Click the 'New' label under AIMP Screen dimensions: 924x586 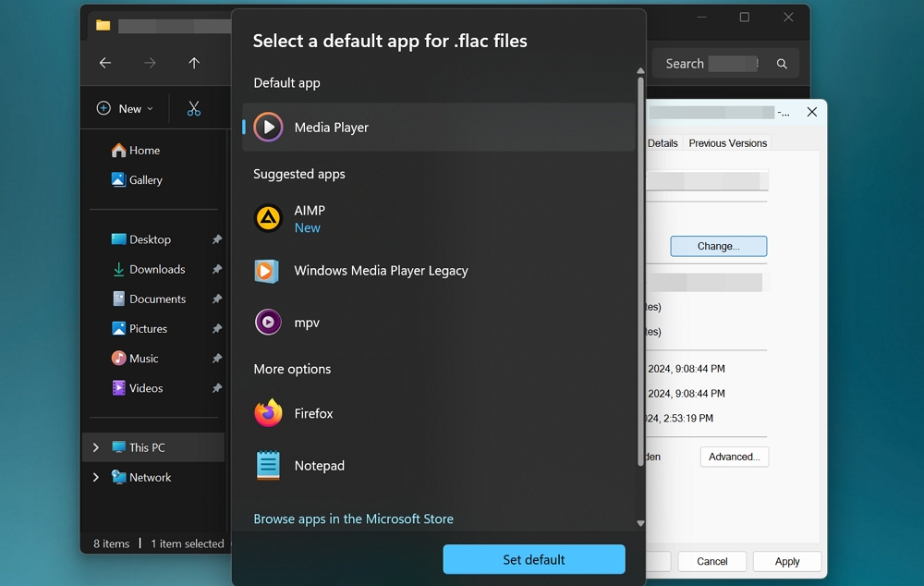pos(307,228)
